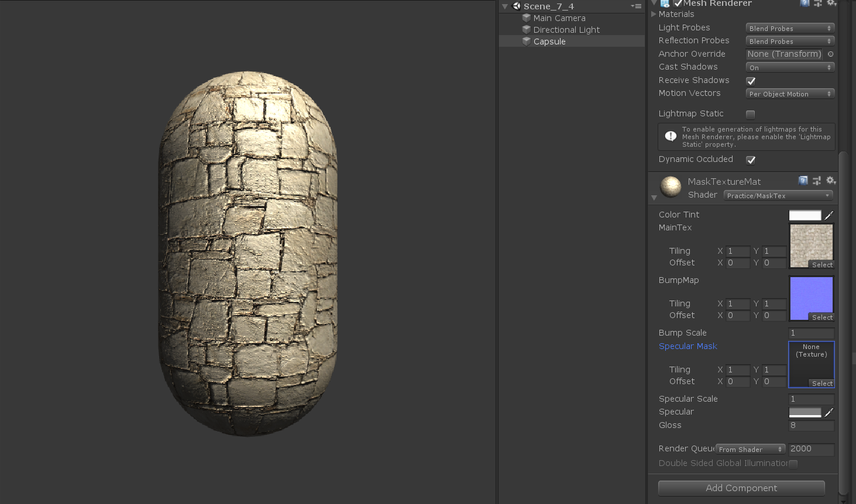The width and height of the screenshot is (856, 504).
Task: Toggle Mesh Renderer enabled checkbox
Action: point(678,3)
